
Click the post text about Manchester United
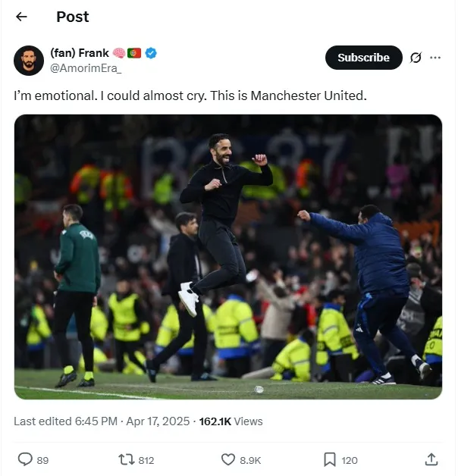[190, 96]
